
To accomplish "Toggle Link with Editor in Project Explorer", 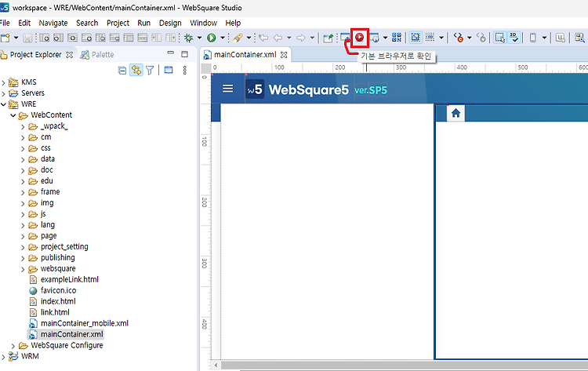I will [x=136, y=70].
